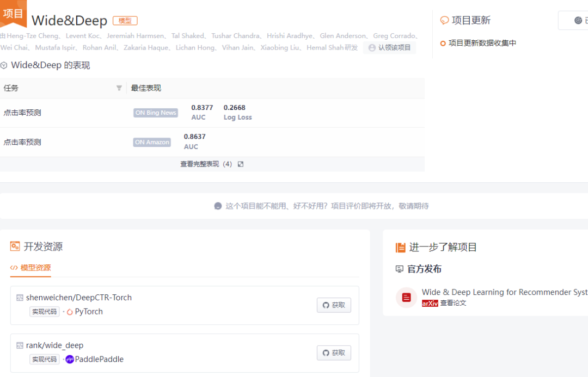The image size is (588, 377).
Task: Click the code file icon beside shenweichen/DeepCTR-Torch
Action: pos(20,298)
